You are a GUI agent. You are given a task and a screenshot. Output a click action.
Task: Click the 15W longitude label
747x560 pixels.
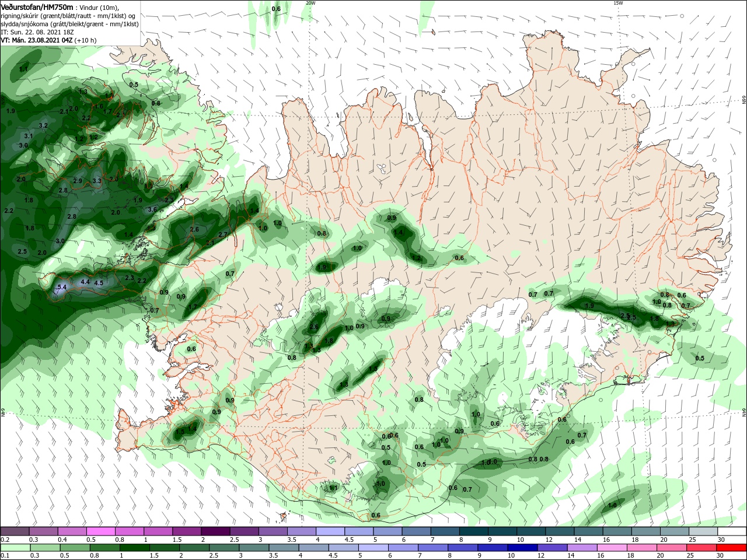617,3
